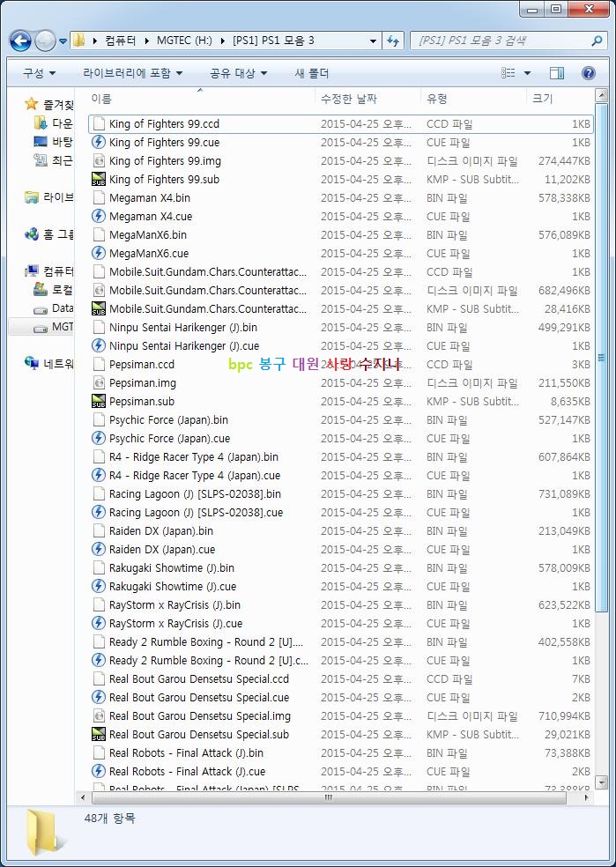
Task: Select the Data drive in sidebar
Action: click(x=53, y=308)
